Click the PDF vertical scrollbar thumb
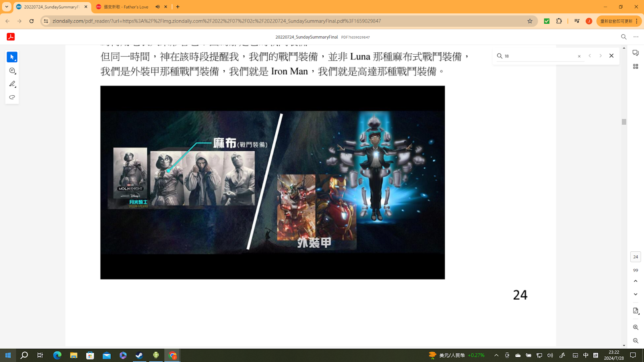Image resolution: width=644 pixels, height=362 pixels. [624, 122]
